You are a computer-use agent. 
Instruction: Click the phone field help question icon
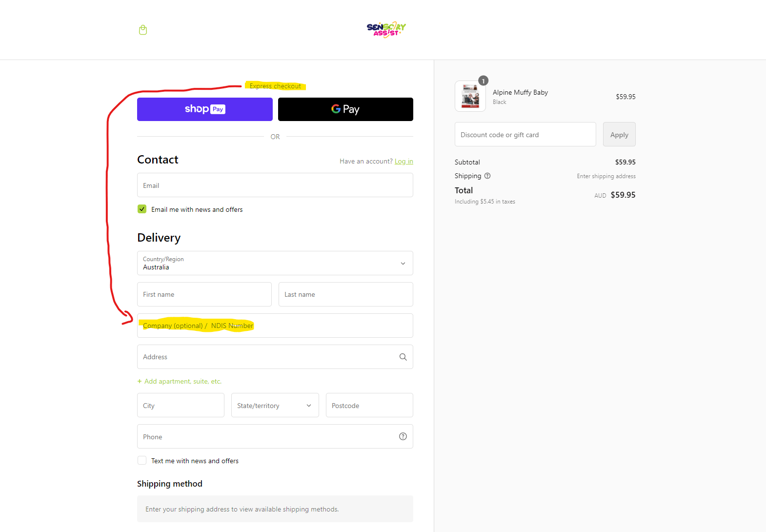pyautogui.click(x=403, y=436)
